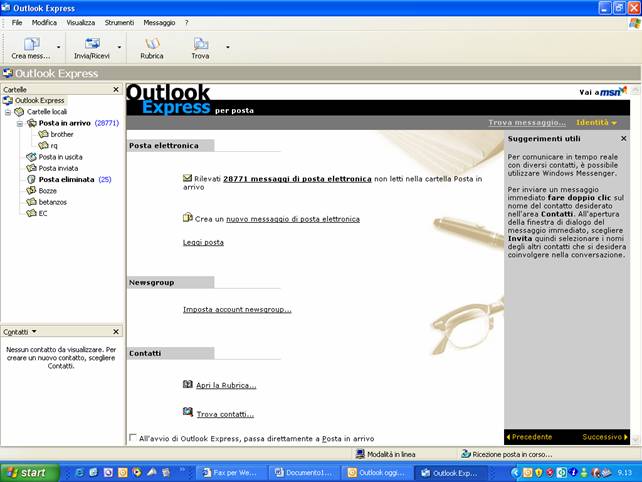Click the Outlook Exp... taskbar button
Screen dimensions: 642x482
click(x=450, y=473)
